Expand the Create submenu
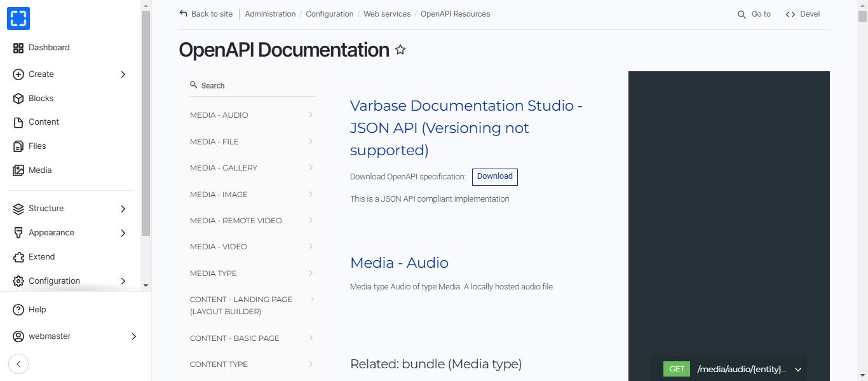 [123, 74]
